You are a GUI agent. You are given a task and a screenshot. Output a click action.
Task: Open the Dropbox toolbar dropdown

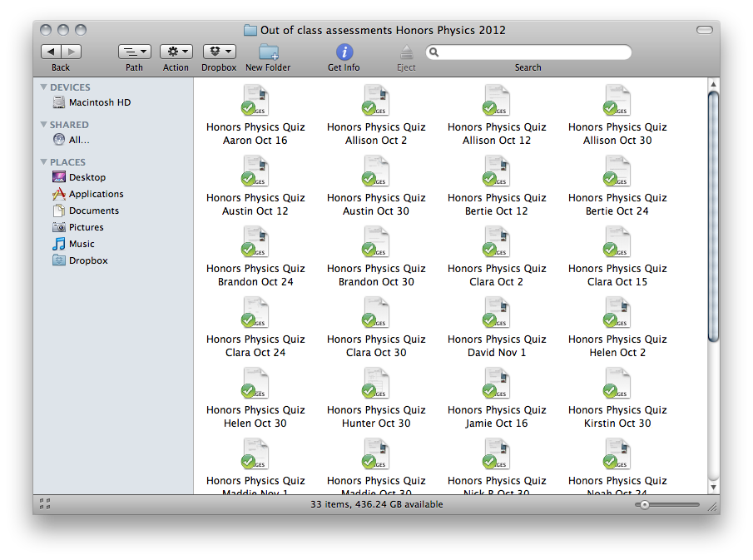[x=219, y=52]
